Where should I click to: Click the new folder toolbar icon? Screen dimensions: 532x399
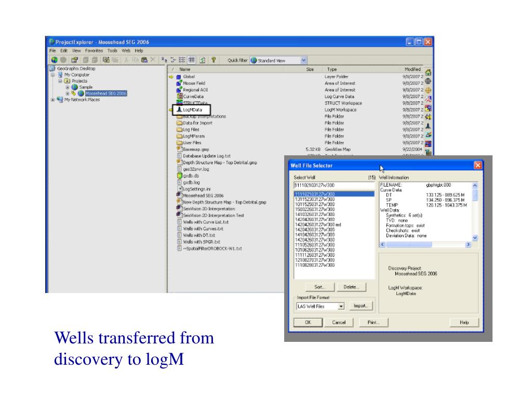click(106, 60)
